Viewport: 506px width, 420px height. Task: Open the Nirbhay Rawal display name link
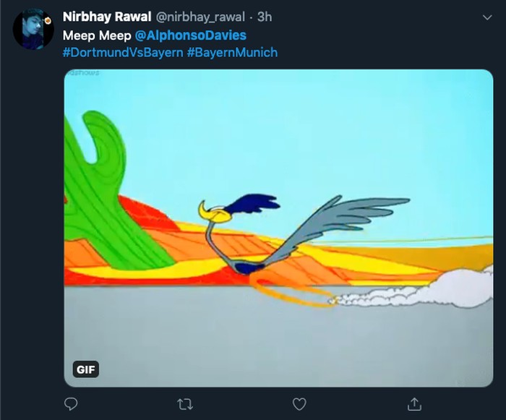(106, 17)
